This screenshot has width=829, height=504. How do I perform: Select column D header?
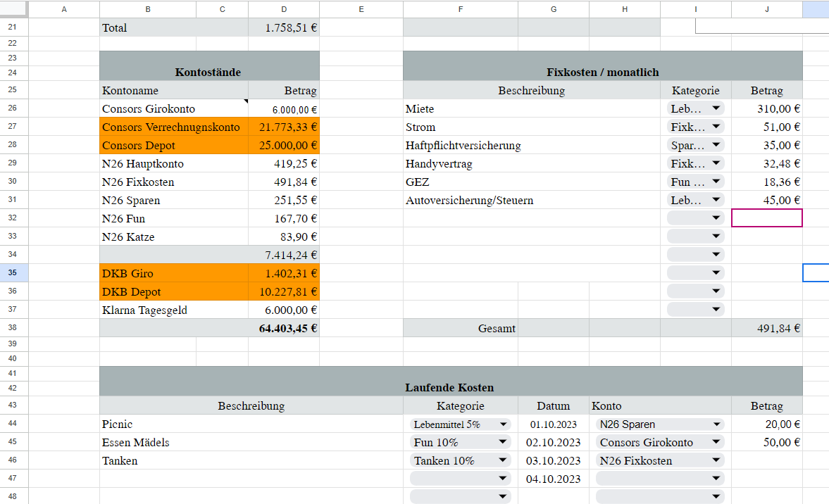[284, 9]
